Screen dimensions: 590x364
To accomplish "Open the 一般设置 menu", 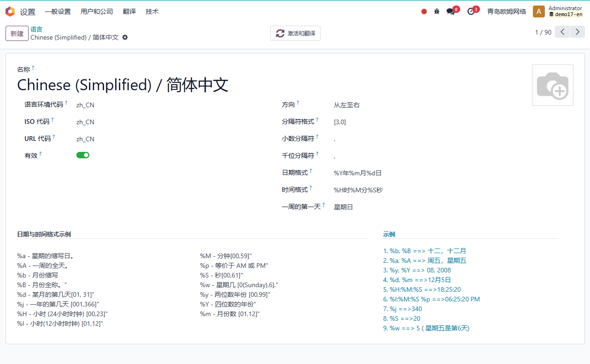I will pyautogui.click(x=58, y=12).
